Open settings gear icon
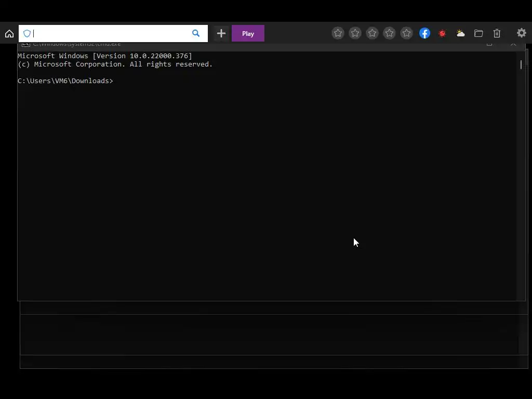 pos(522,33)
